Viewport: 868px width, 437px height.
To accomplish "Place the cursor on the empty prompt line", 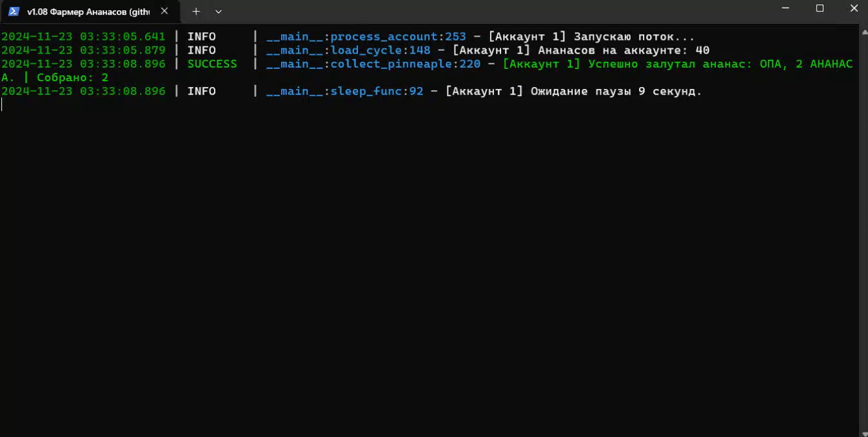I will pyautogui.click(x=3, y=104).
